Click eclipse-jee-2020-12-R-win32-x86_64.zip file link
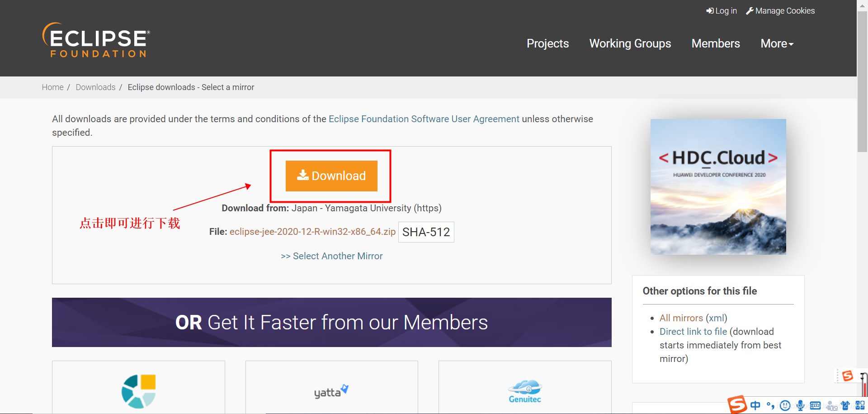The width and height of the screenshot is (868, 414). 312,232
